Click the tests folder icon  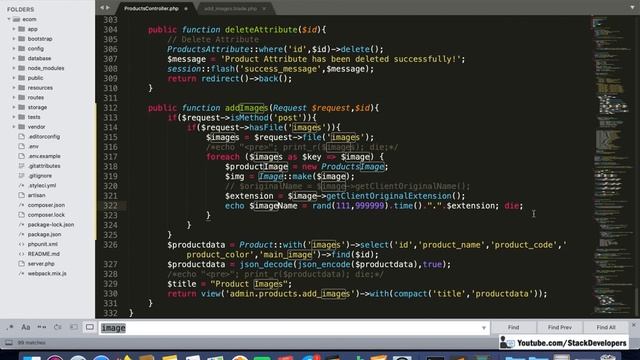tap(22, 117)
